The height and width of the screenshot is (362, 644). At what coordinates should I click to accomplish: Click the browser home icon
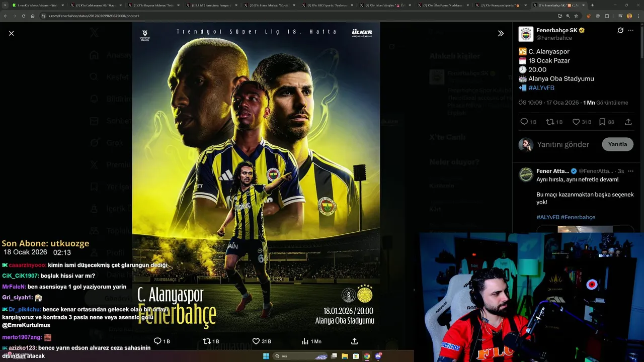pos(32,16)
